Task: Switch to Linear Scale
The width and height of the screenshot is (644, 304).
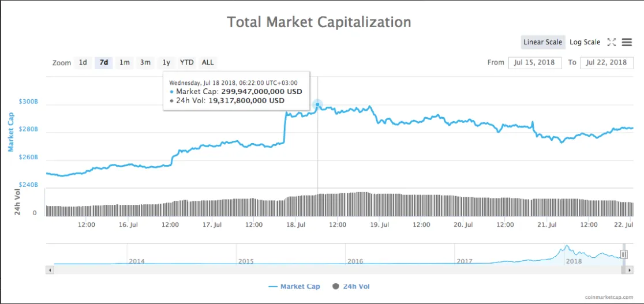Action: pyautogui.click(x=543, y=42)
